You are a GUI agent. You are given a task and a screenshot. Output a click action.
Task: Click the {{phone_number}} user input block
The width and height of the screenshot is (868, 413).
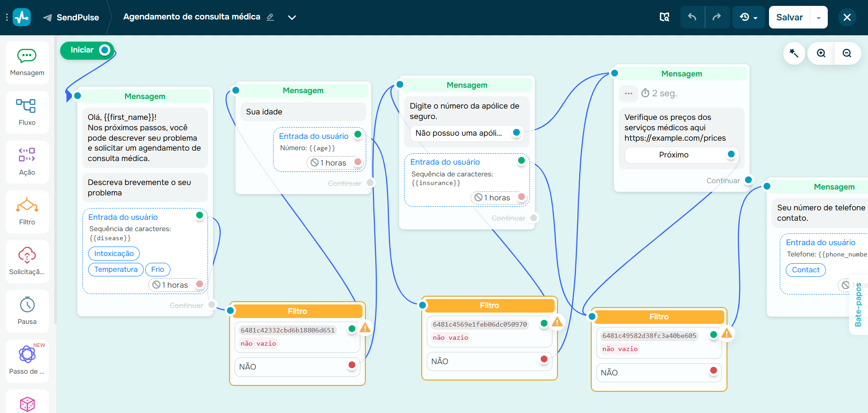(x=824, y=264)
